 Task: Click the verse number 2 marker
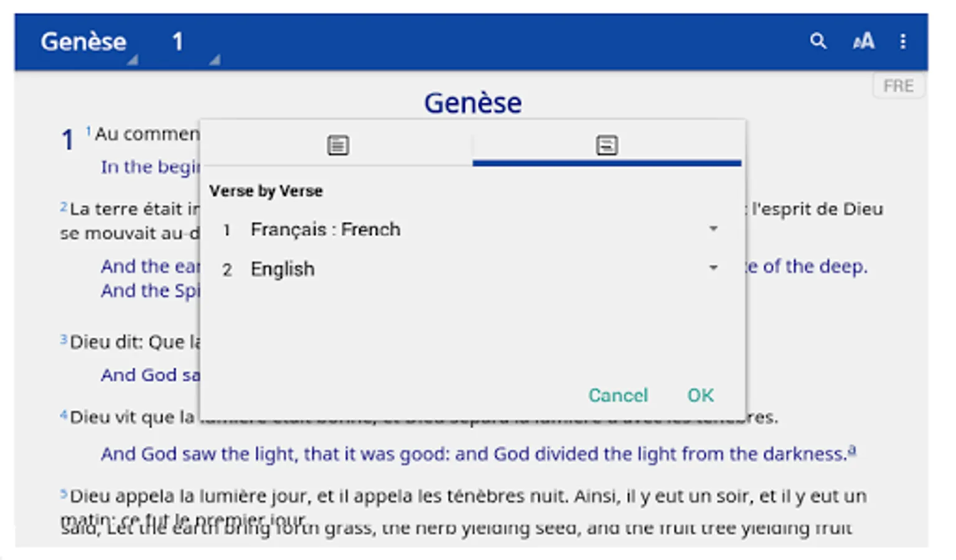tap(63, 207)
